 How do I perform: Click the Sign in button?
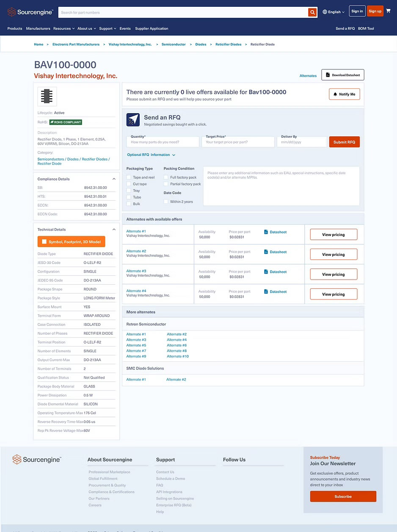point(357,11)
